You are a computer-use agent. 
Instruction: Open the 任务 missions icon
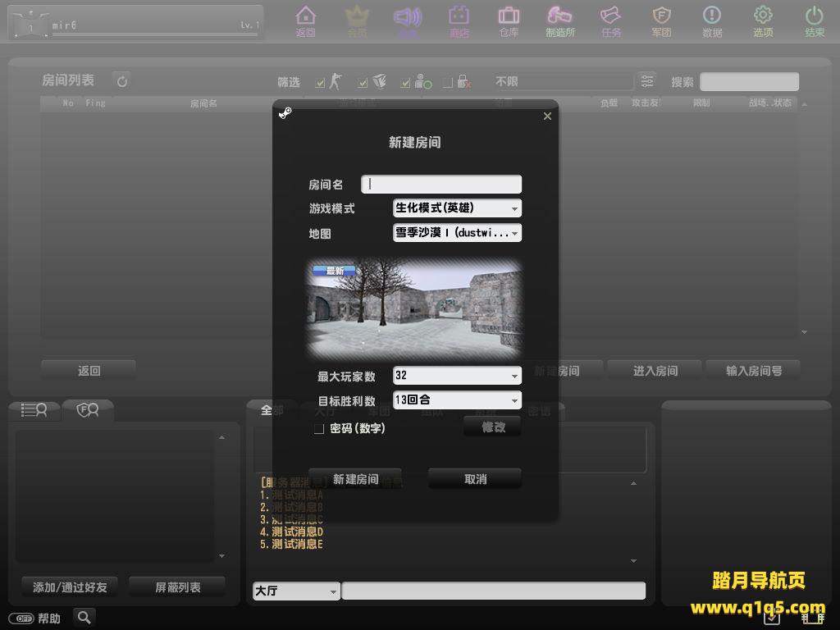(610, 16)
